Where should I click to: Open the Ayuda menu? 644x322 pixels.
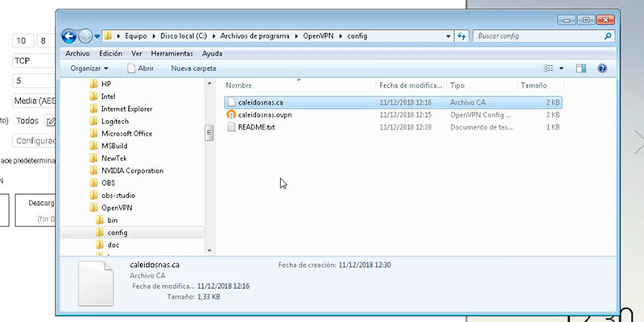coord(213,53)
